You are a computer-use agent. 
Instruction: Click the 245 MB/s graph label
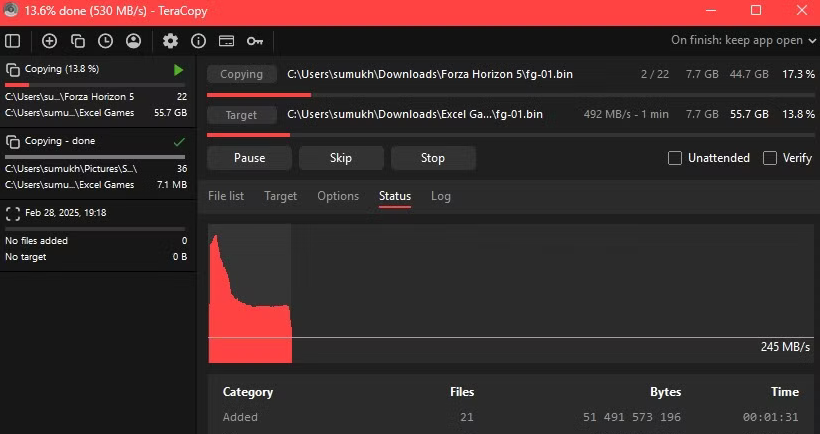(x=785, y=347)
